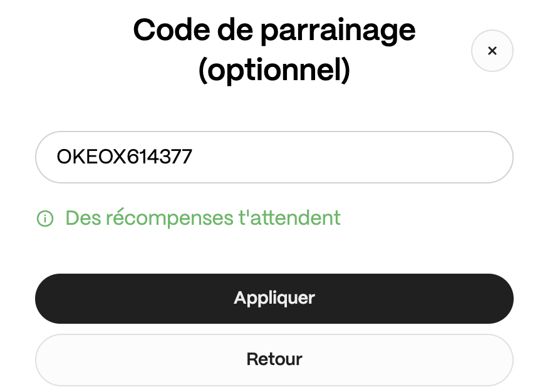Click the green info circle icon
Screen dimensions: 550x392
[44, 219]
